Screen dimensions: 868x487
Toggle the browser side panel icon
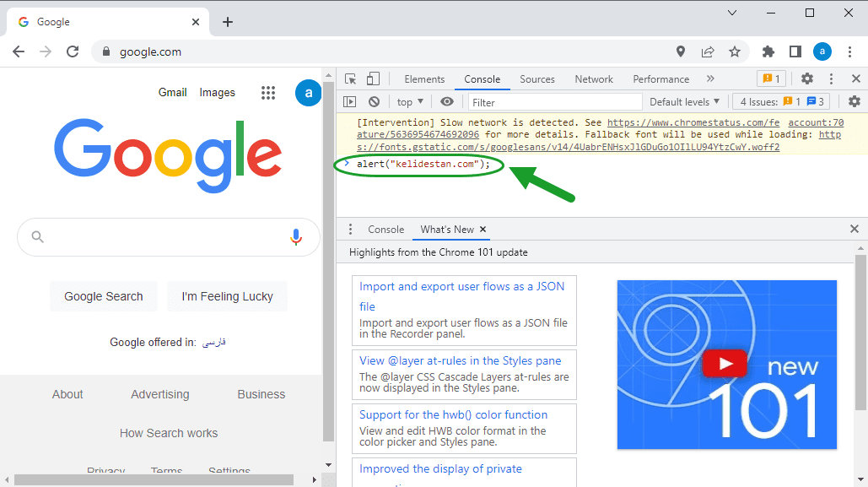point(795,51)
